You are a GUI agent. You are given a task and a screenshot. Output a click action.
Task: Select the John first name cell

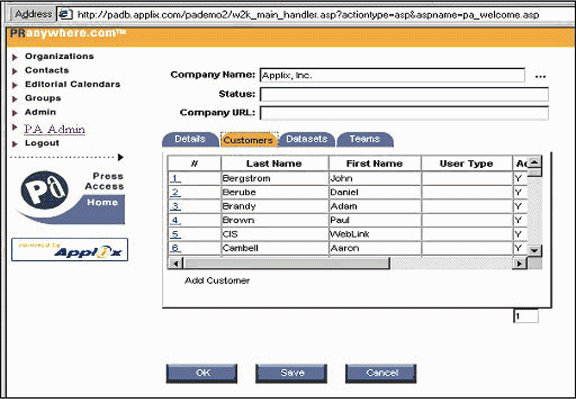(375, 179)
